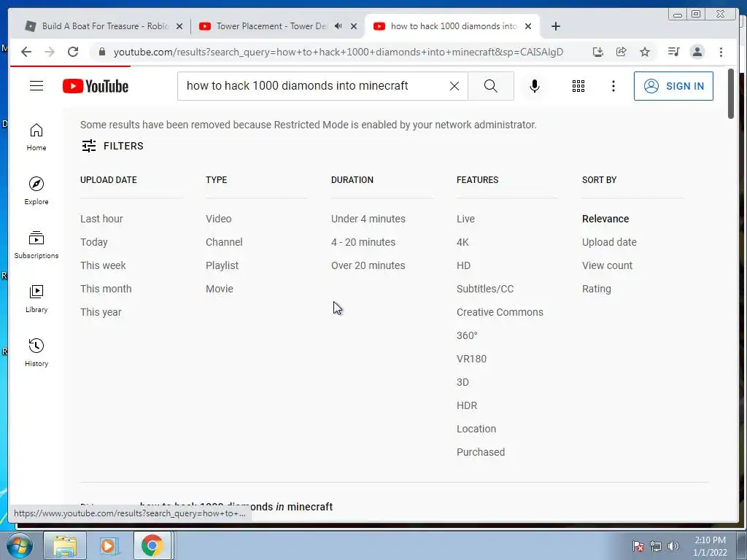Close the Build A Boat tab

(179, 26)
